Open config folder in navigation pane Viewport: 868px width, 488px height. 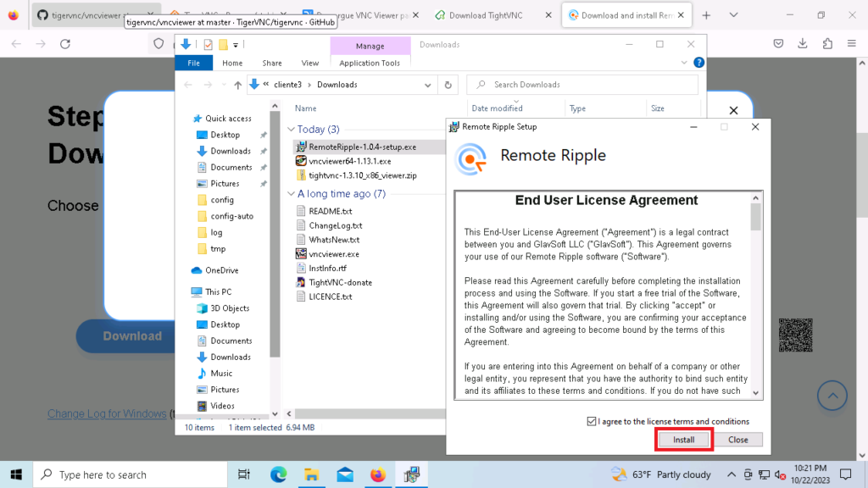(222, 200)
